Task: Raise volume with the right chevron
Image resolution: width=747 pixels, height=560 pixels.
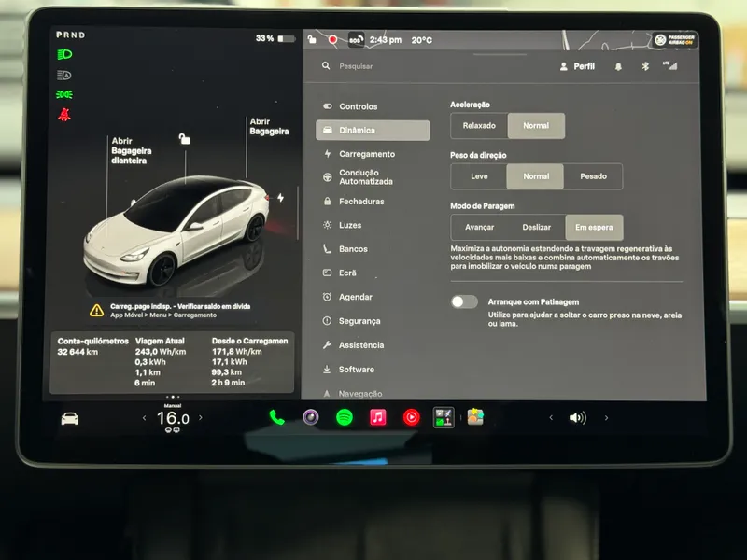Action: [606, 417]
